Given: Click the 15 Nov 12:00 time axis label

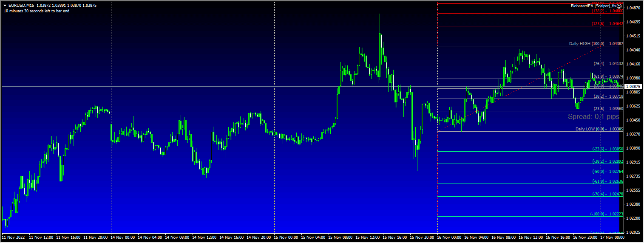Looking at the screenshot, I should (368, 237).
